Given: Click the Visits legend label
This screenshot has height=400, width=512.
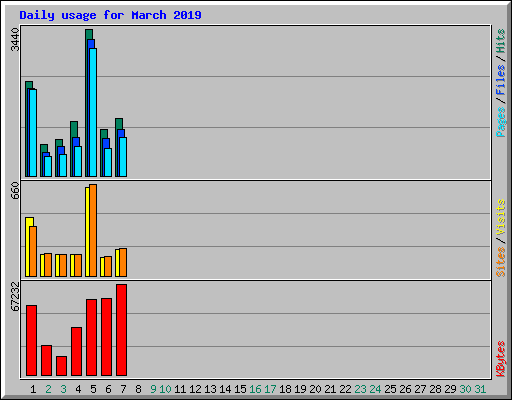Looking at the screenshot, I should 501,217.
